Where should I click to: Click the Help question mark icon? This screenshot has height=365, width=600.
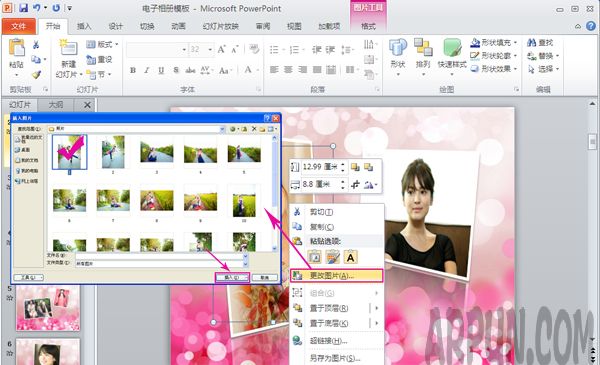[591, 26]
